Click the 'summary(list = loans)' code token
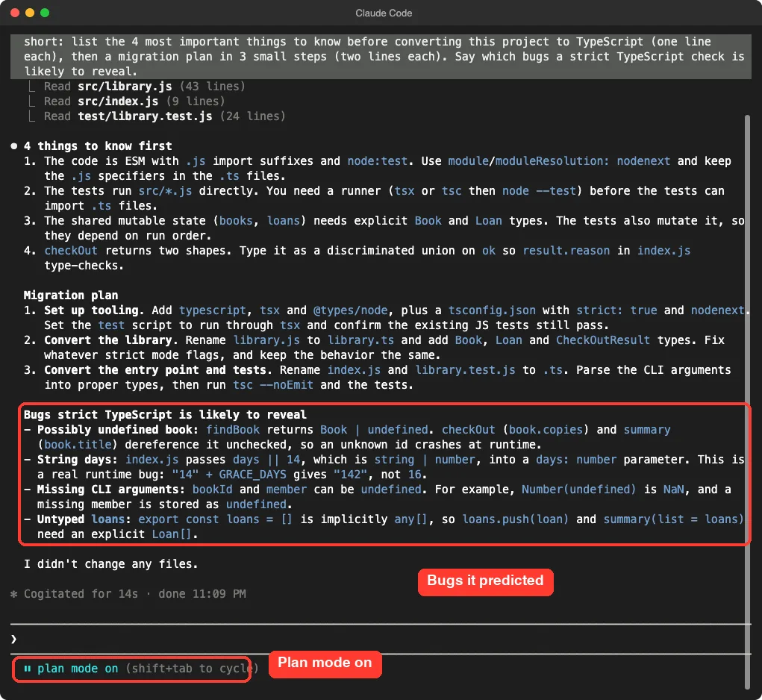The height and width of the screenshot is (700, 762). click(x=673, y=519)
